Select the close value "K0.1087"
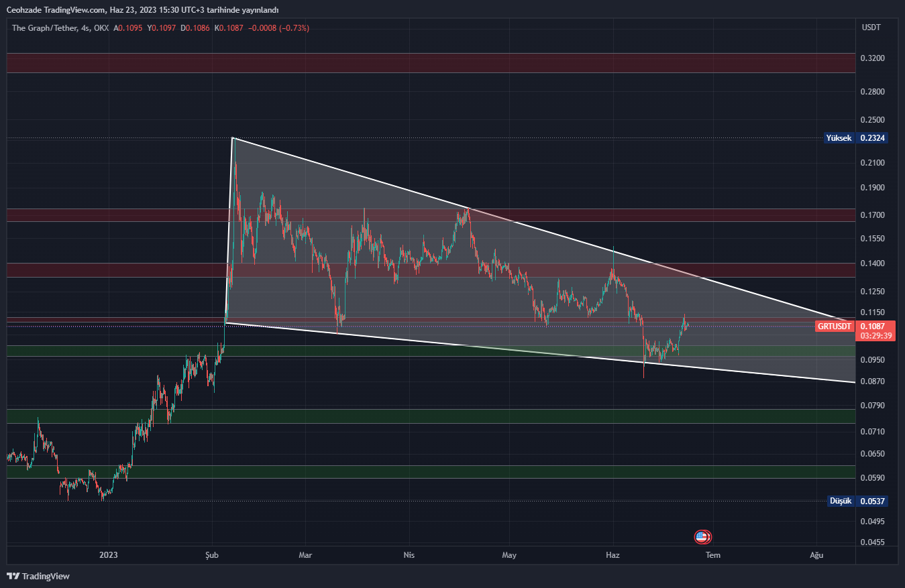905x588 pixels. [228, 28]
